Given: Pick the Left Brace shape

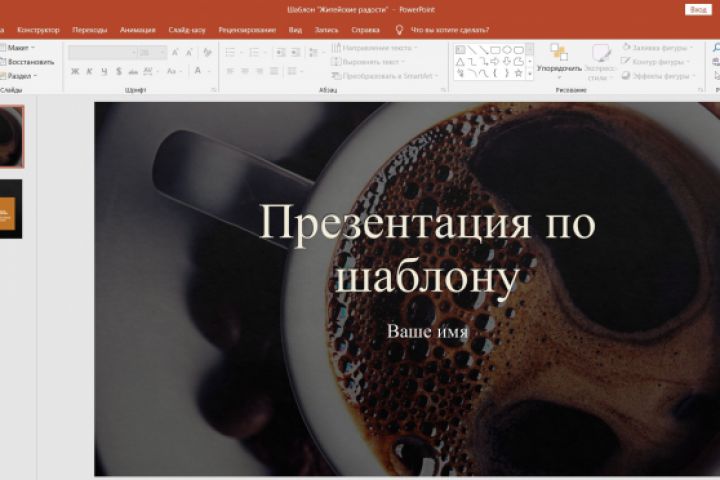Looking at the screenshot, I should [x=495, y=73].
